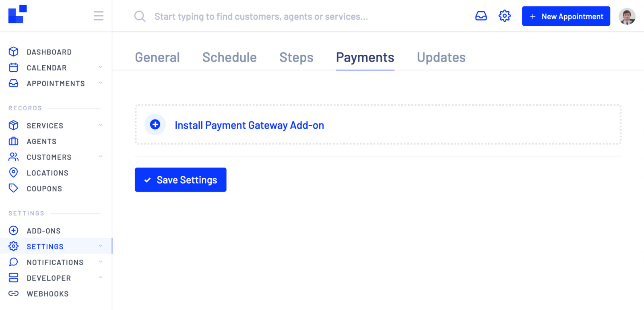Screen dimensions: 644x310
Task: Click the Locations pin icon
Action: pos(13,172)
